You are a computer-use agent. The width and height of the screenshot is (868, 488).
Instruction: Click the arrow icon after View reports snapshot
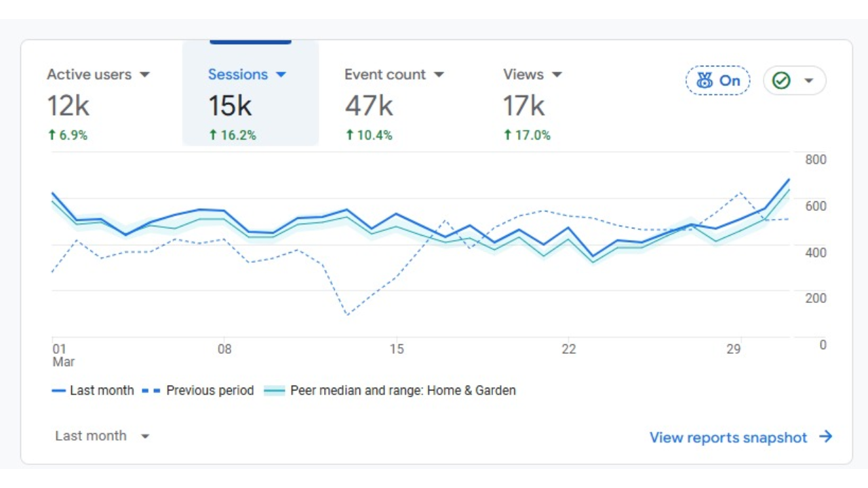click(825, 436)
